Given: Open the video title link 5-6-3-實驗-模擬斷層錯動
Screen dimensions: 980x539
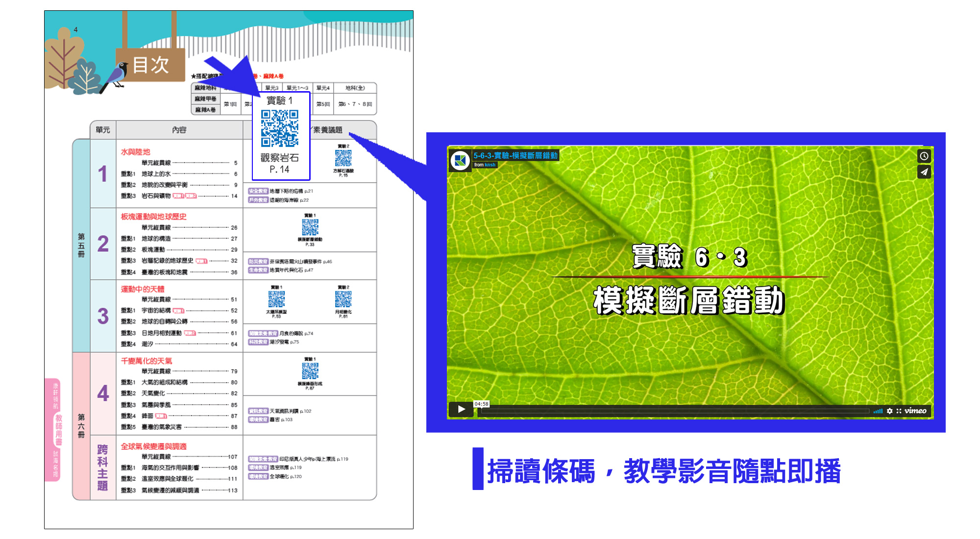Looking at the screenshot, I should coord(515,155).
